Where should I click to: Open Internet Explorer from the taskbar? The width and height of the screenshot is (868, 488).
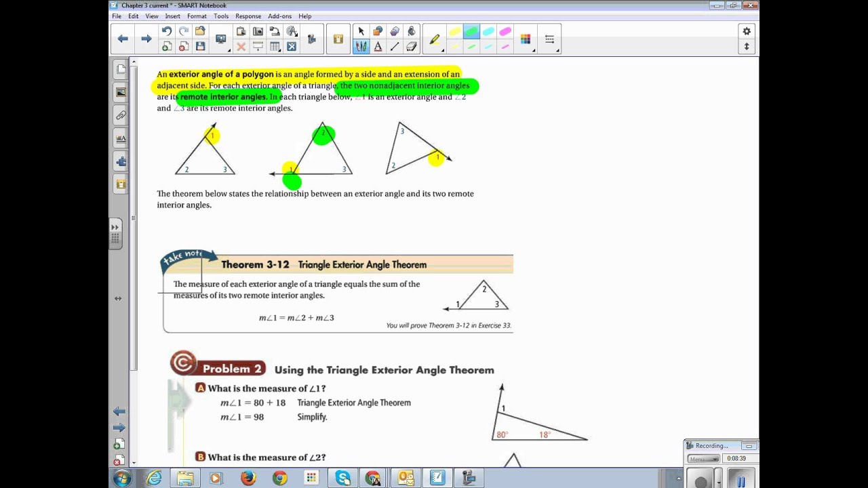click(155, 479)
